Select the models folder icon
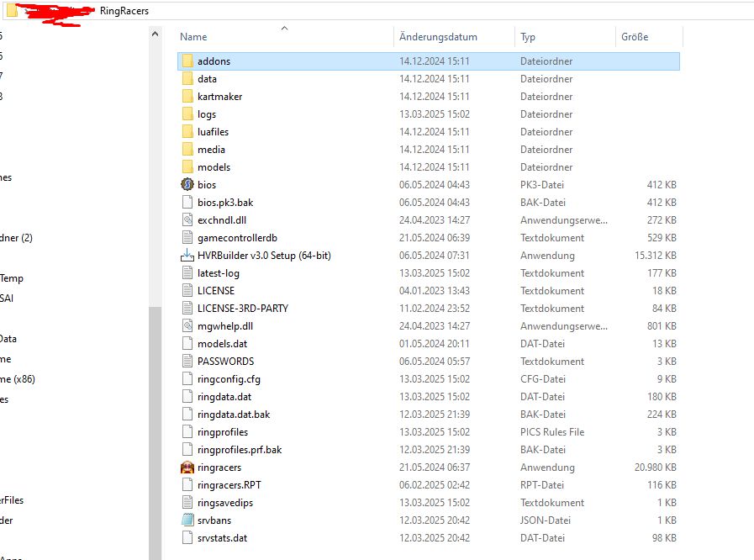Screen dimensions: 754x560 tap(187, 167)
